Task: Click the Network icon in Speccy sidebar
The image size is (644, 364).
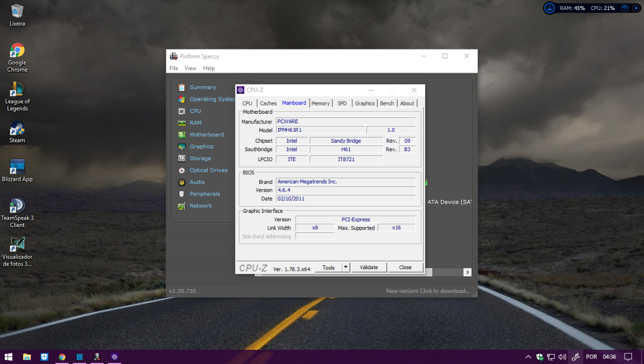Action: (x=182, y=206)
